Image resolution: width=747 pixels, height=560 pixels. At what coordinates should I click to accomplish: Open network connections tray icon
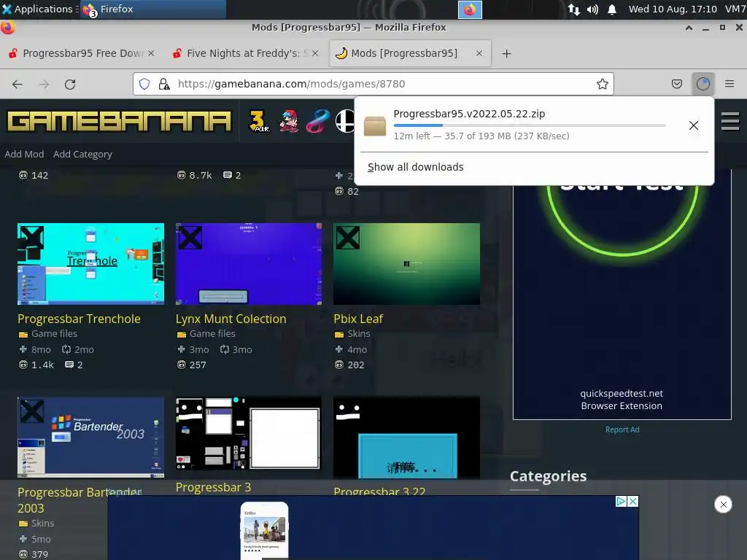click(x=573, y=9)
